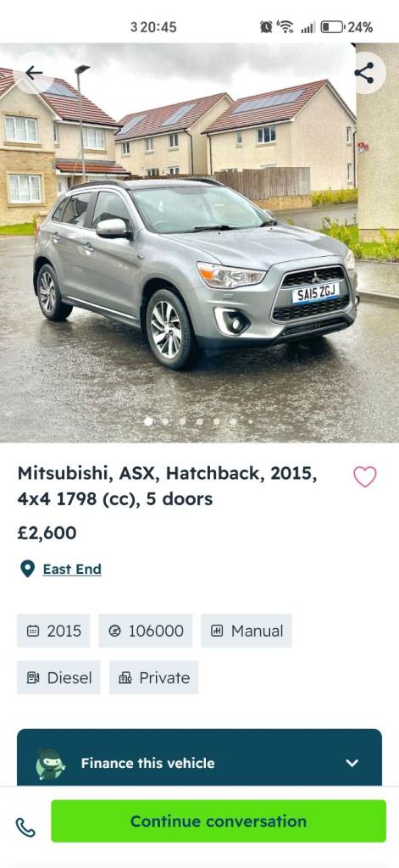Tap the back arrow icon

click(34, 73)
